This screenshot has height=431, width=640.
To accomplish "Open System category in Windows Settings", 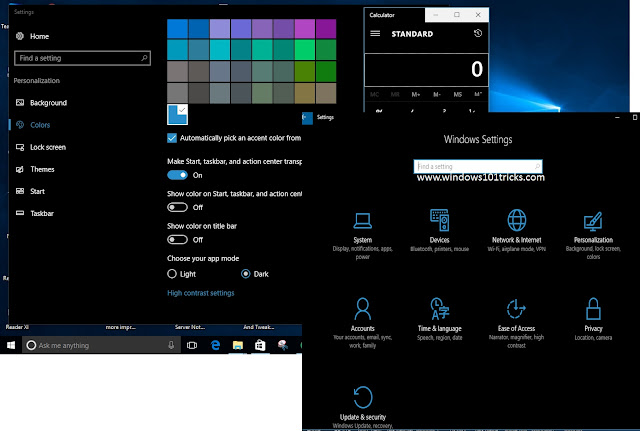I will 362,235.
